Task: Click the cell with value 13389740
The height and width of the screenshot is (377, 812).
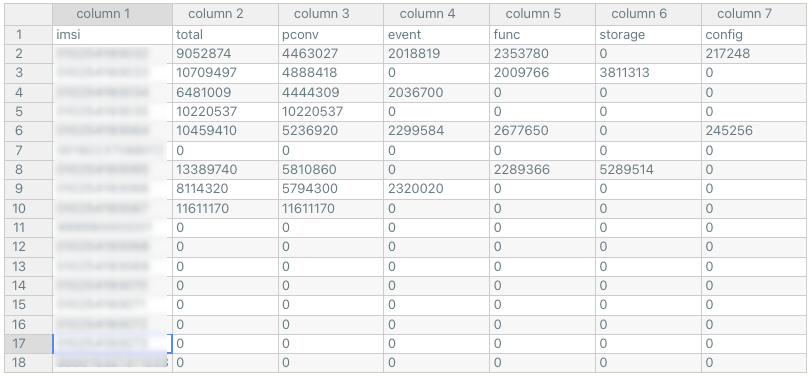Action: (225, 170)
